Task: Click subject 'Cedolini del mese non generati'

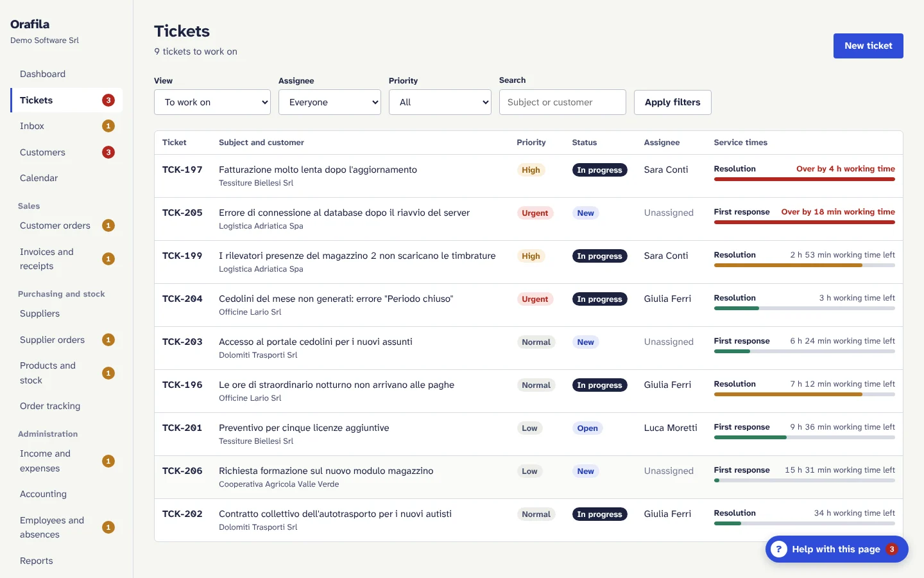Action: [x=336, y=299]
